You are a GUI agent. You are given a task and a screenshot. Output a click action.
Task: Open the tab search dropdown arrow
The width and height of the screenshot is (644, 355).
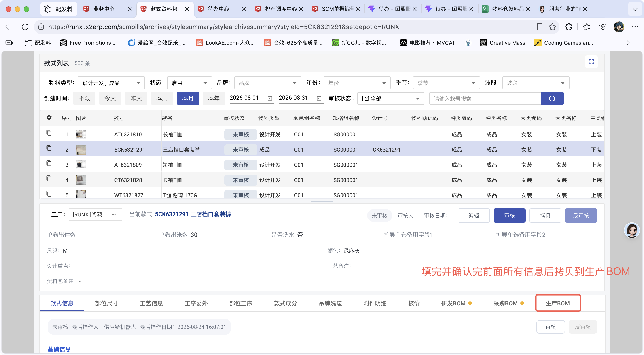pyautogui.click(x=635, y=9)
